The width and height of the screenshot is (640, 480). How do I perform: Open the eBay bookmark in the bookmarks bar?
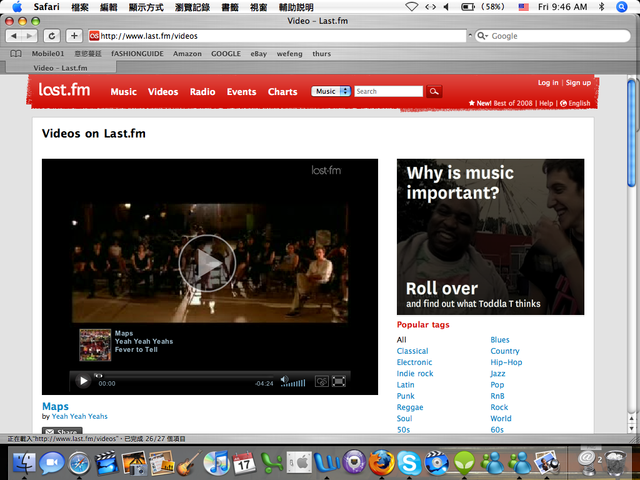pos(258,54)
